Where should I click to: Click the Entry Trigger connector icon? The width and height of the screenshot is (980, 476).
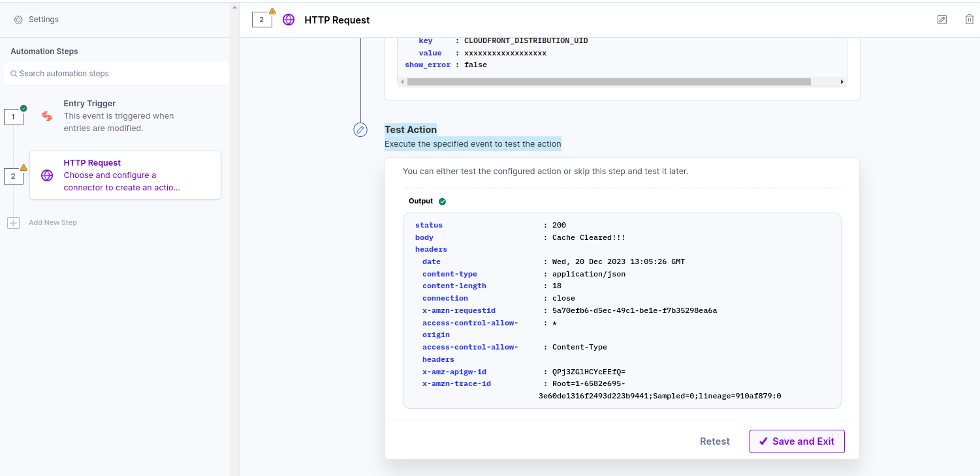[47, 116]
